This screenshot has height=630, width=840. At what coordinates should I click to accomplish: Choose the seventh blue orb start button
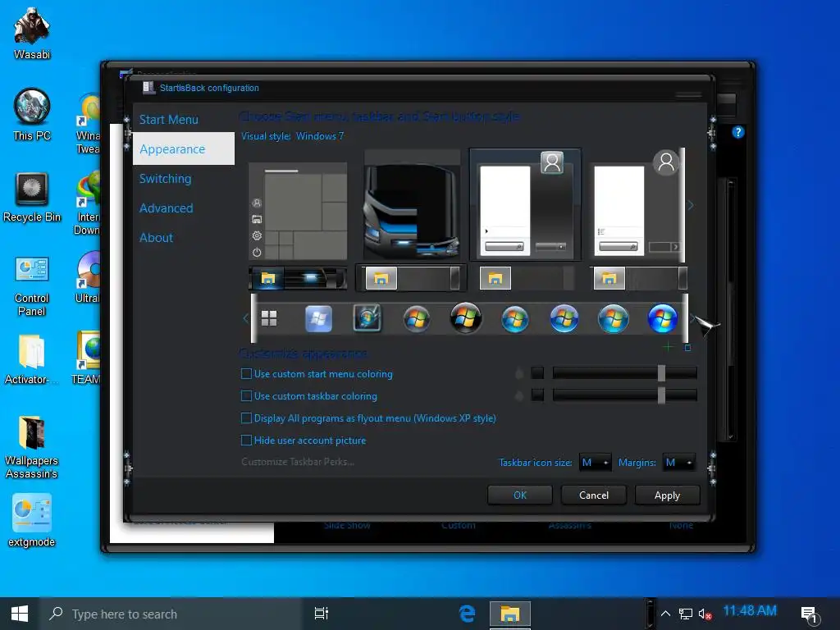[564, 318]
